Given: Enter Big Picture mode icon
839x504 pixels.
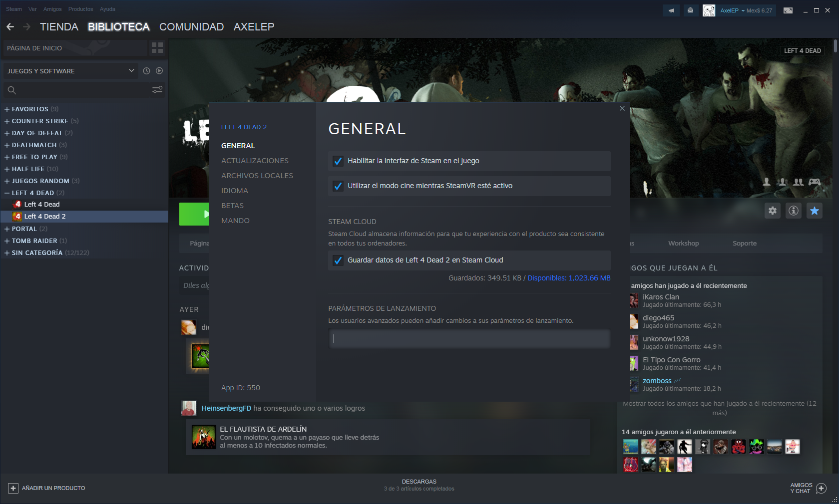Looking at the screenshot, I should (788, 10).
